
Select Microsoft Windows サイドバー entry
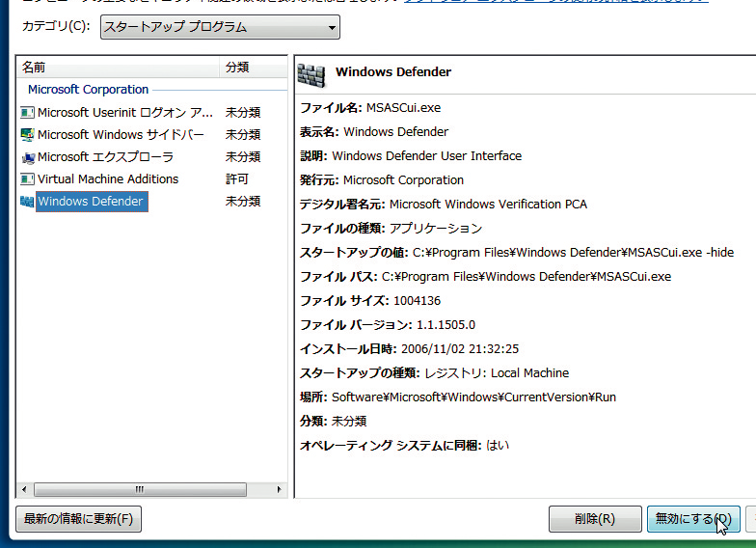(121, 135)
